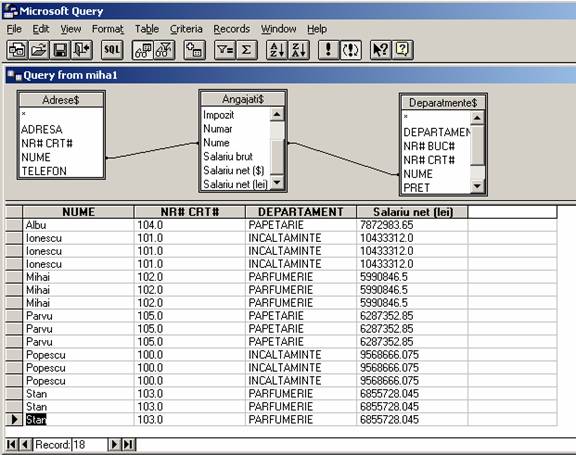
Task: Click the Angajati$ field list down arrow
Action: coord(277,182)
